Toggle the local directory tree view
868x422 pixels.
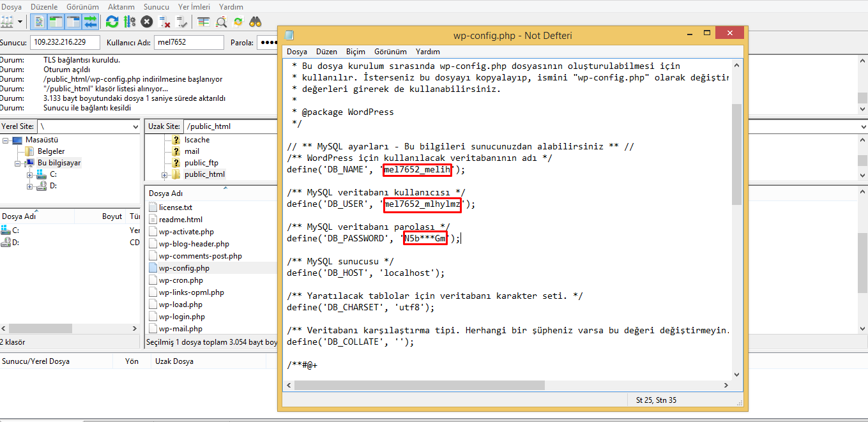coord(56,22)
